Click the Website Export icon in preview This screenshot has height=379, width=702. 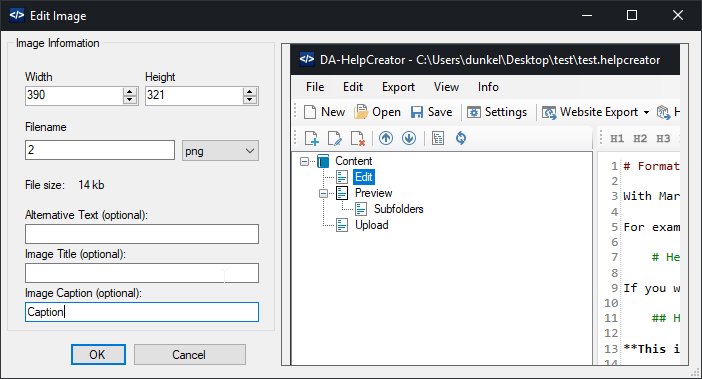(x=549, y=112)
